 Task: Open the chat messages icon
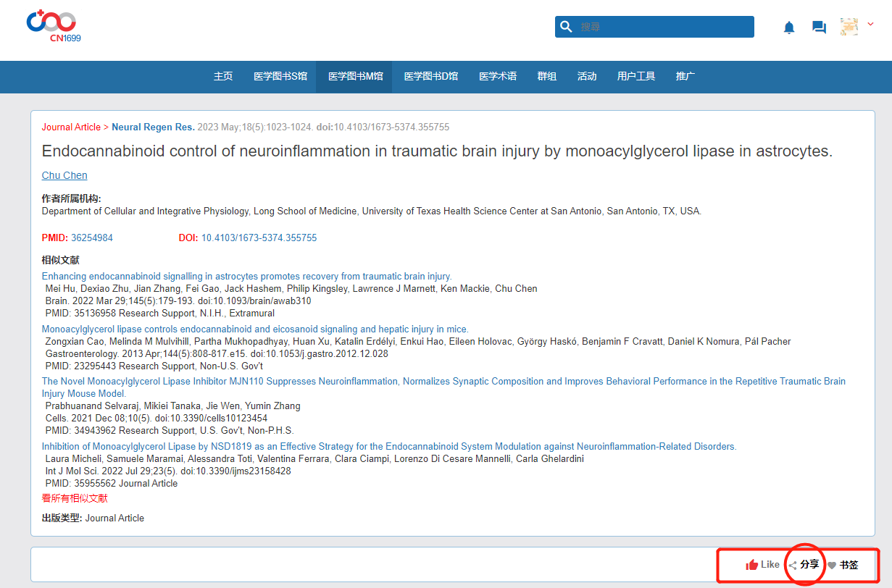pyautogui.click(x=819, y=28)
